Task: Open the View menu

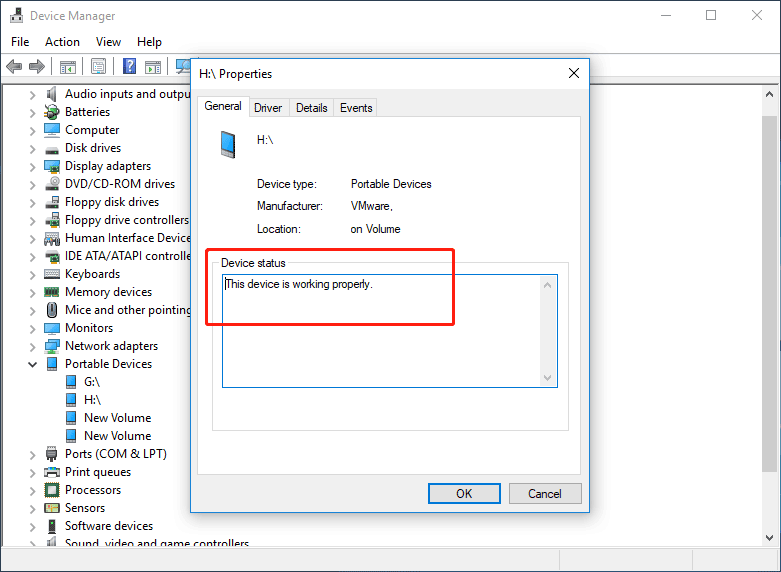Action: 108,42
